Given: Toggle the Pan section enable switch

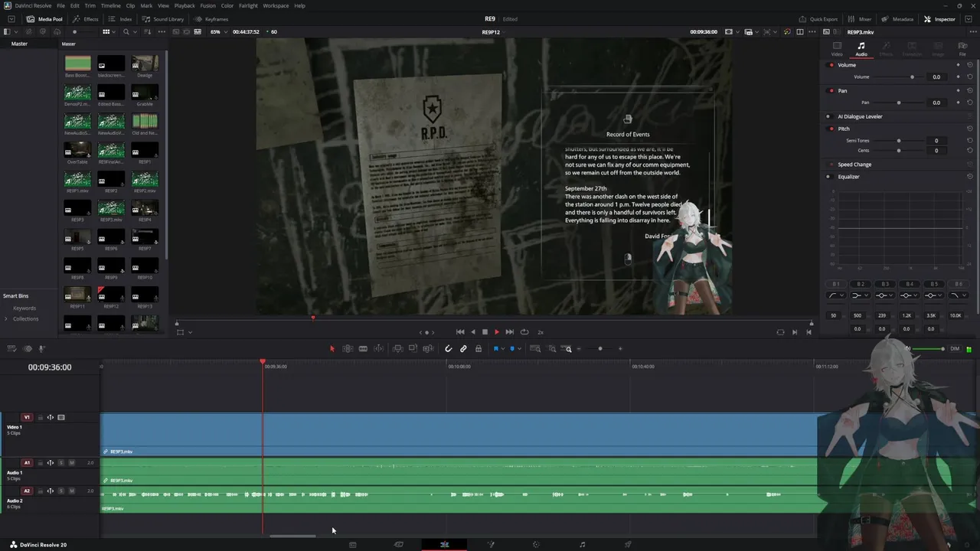Looking at the screenshot, I should (x=831, y=90).
